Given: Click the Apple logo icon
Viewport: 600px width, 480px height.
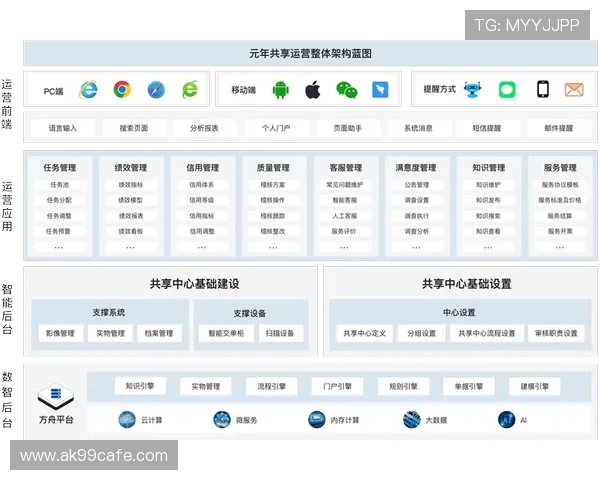Looking at the screenshot, I should pos(313,90).
